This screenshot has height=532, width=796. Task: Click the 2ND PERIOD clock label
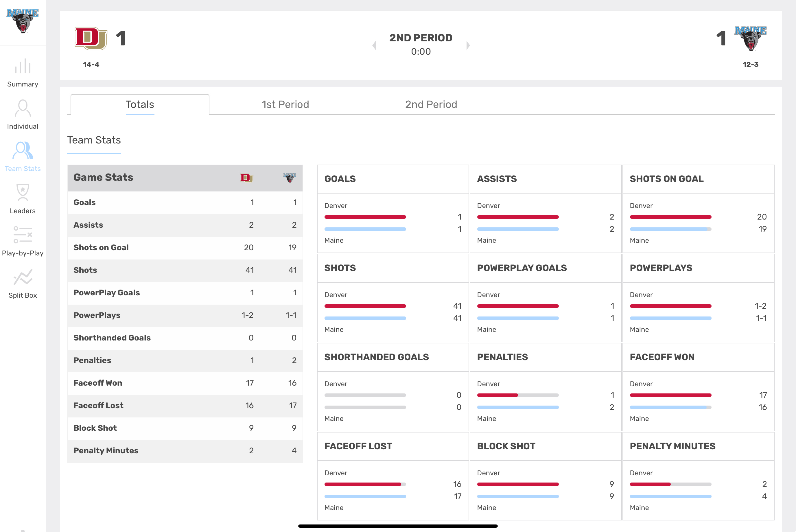click(421, 38)
